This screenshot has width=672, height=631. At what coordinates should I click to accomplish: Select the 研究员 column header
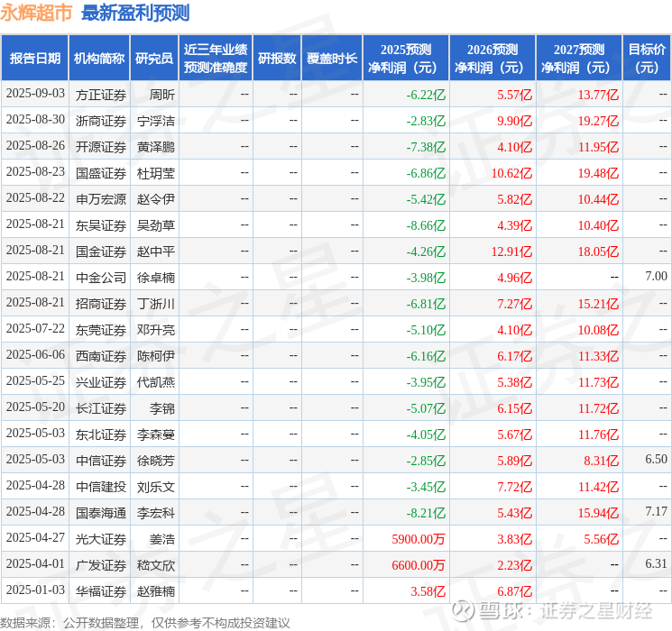[x=154, y=58]
